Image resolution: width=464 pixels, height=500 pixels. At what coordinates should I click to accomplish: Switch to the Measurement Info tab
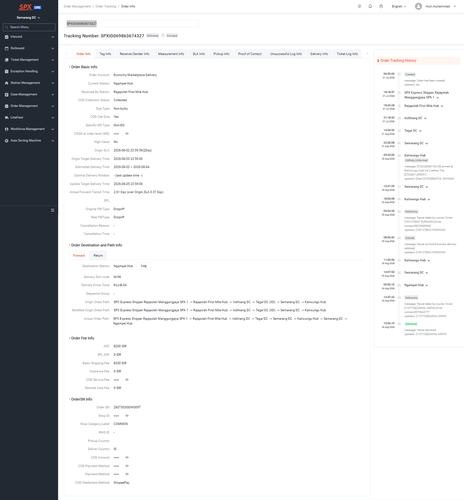point(171,54)
